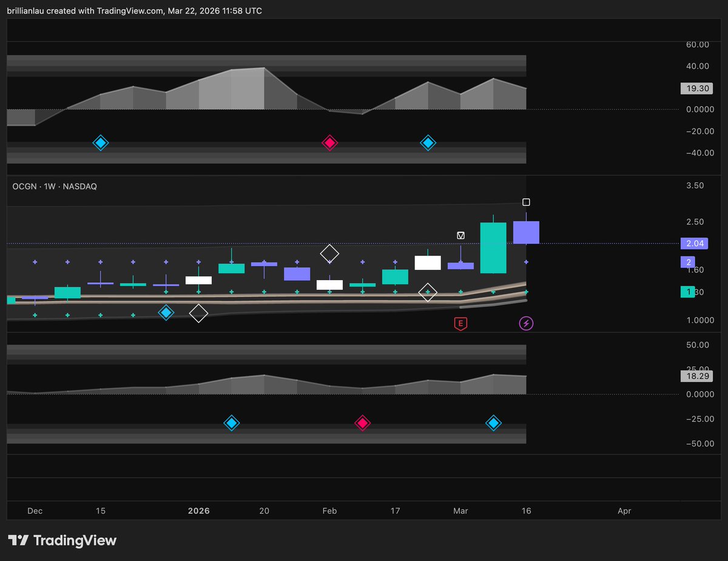Click white diamond above the February white candle

click(x=329, y=253)
